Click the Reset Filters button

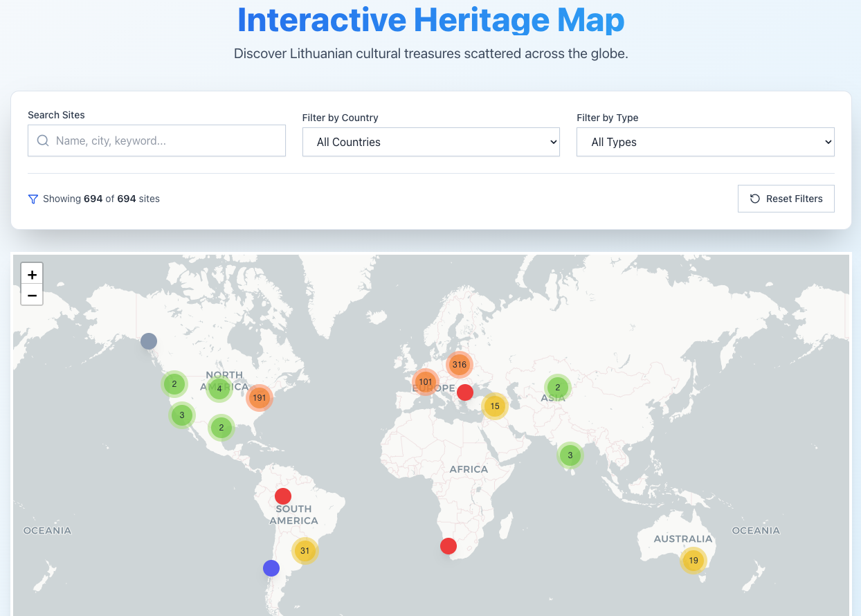786,199
